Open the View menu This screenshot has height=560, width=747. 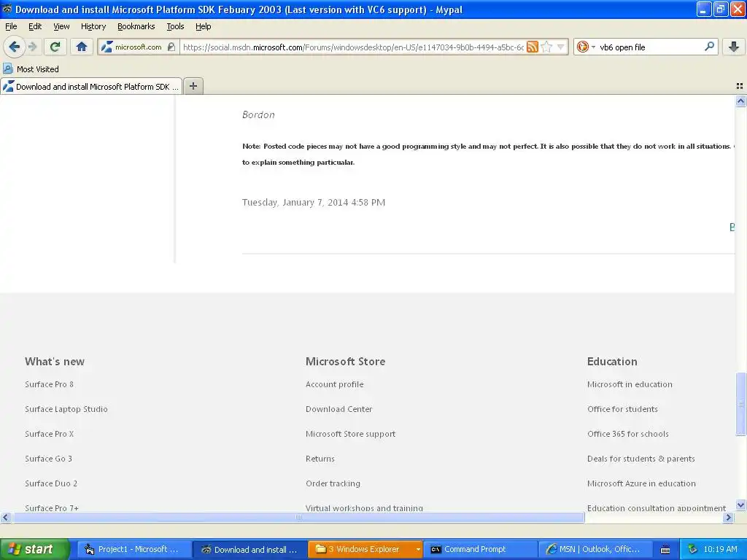coord(61,27)
